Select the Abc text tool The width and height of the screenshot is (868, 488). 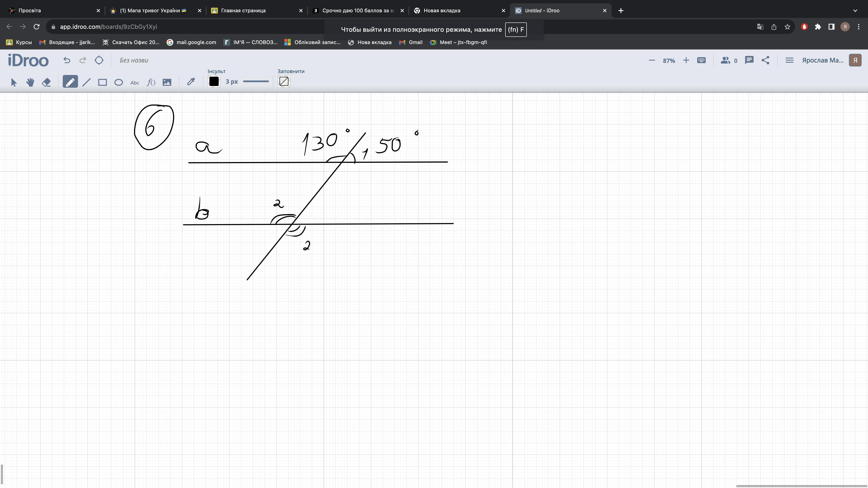(x=135, y=83)
